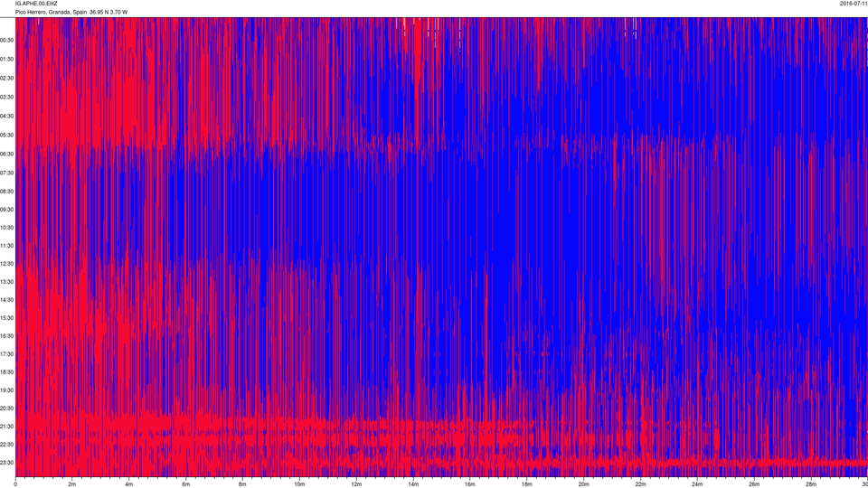The image size is (868, 488).
Task: Click the 0 minute axis label
Action: point(15,484)
